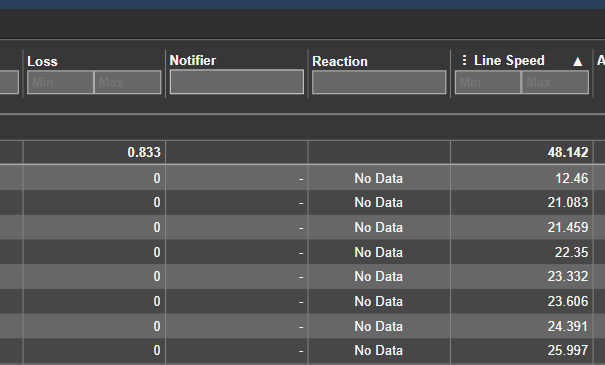Viewport: 605px width, 365px height.
Task: Click No Data in the 12.46 row
Action: (x=379, y=178)
